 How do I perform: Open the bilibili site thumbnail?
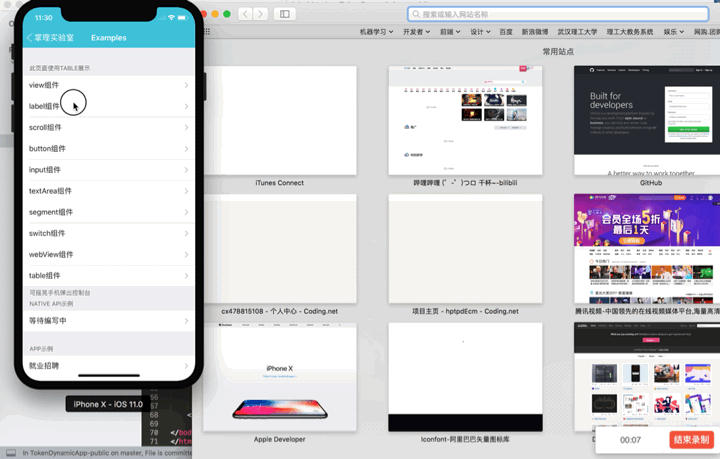465,120
